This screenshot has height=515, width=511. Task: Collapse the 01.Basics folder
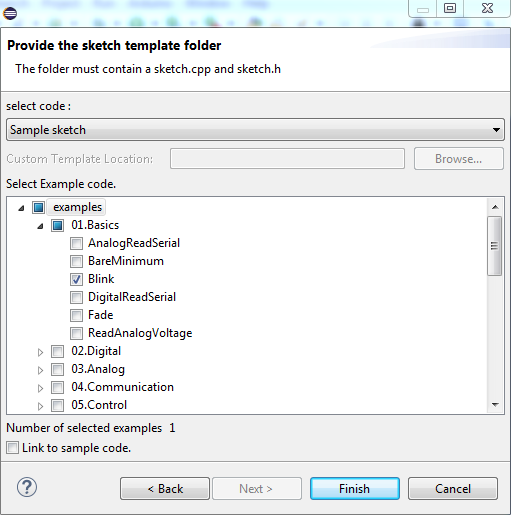coord(40,226)
